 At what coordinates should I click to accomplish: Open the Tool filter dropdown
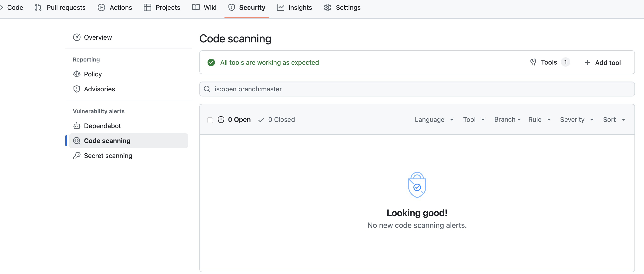coord(474,120)
